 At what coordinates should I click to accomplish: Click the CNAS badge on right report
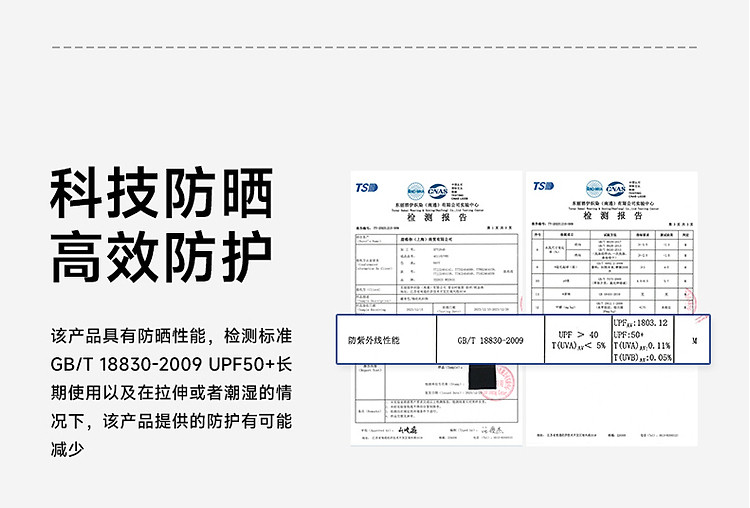pyautogui.click(x=615, y=189)
